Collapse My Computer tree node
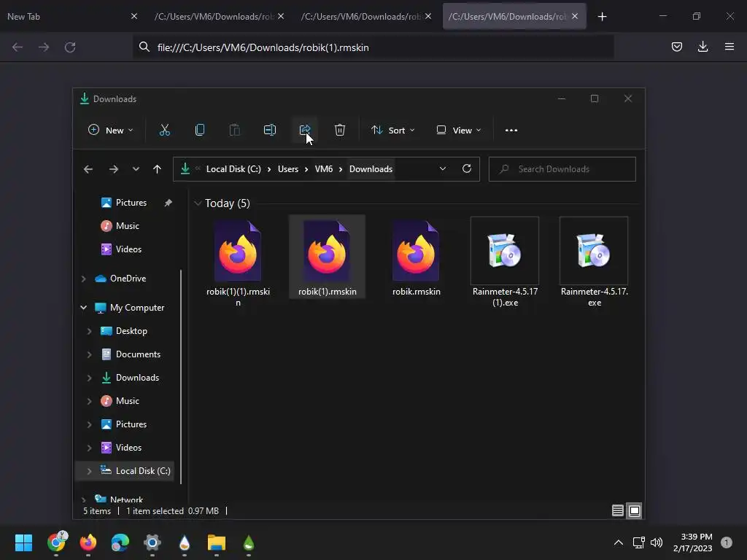747x560 pixels. point(84,308)
